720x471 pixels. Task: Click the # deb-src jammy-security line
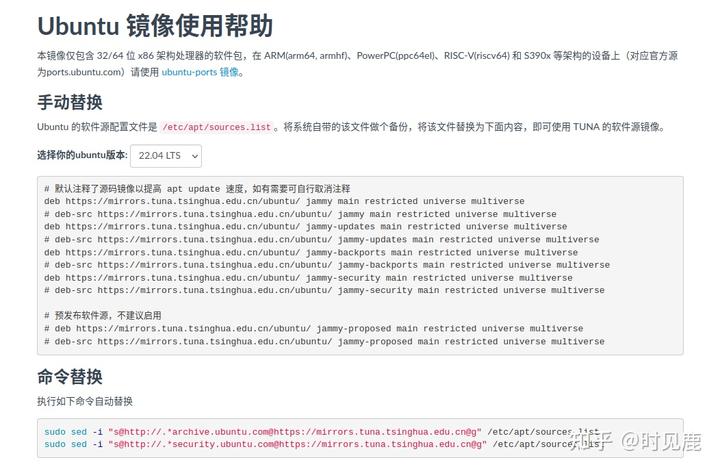click(324, 291)
